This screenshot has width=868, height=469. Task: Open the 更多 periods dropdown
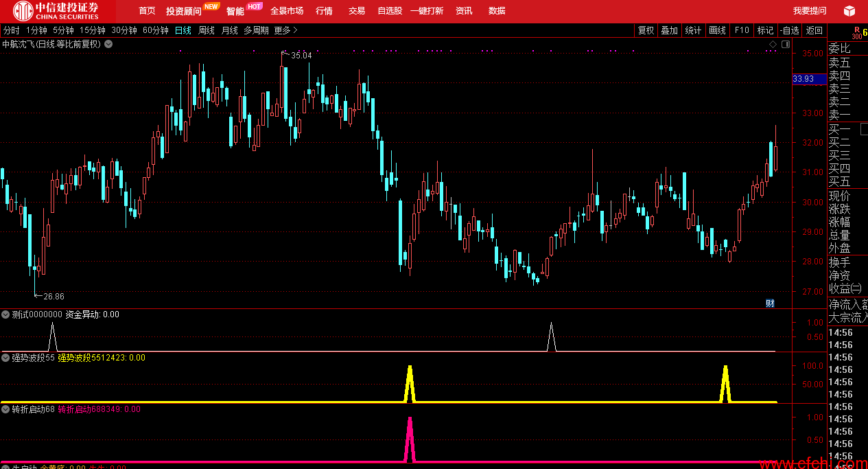click(286, 30)
